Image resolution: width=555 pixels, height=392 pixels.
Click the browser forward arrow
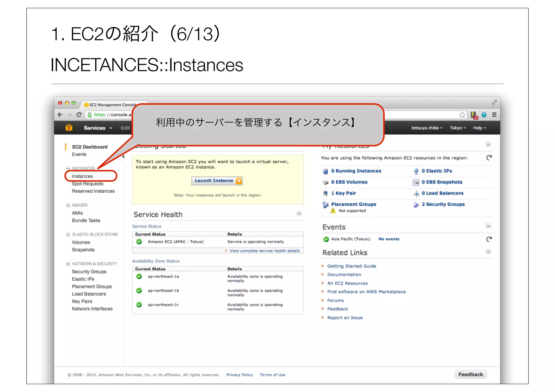pyautogui.click(x=69, y=115)
